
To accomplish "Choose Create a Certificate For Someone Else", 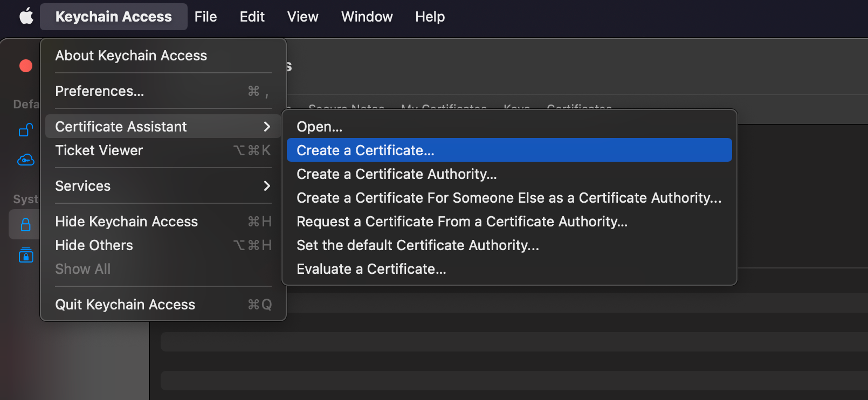I will tap(509, 198).
